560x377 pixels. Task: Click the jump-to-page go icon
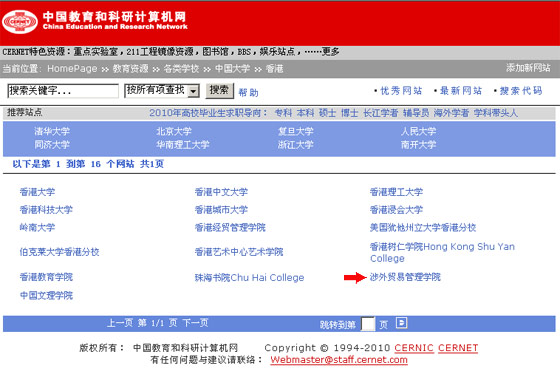pyautogui.click(x=401, y=323)
